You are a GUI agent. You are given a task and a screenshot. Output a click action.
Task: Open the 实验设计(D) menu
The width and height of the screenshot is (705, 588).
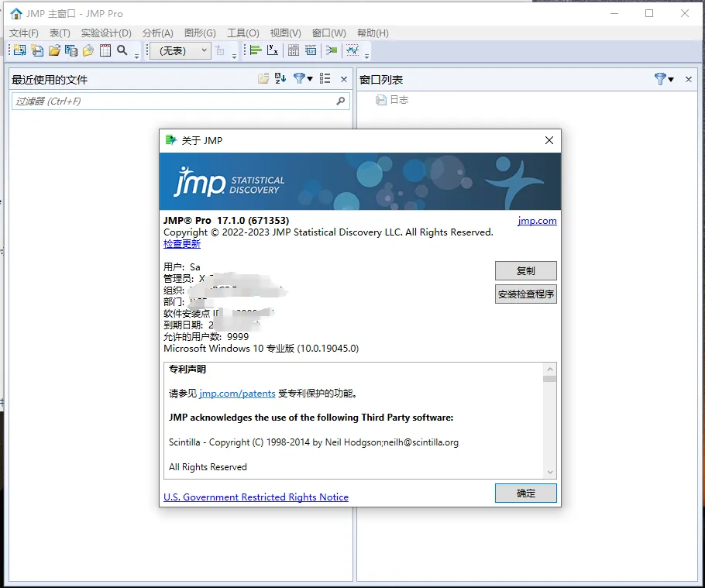(106, 33)
